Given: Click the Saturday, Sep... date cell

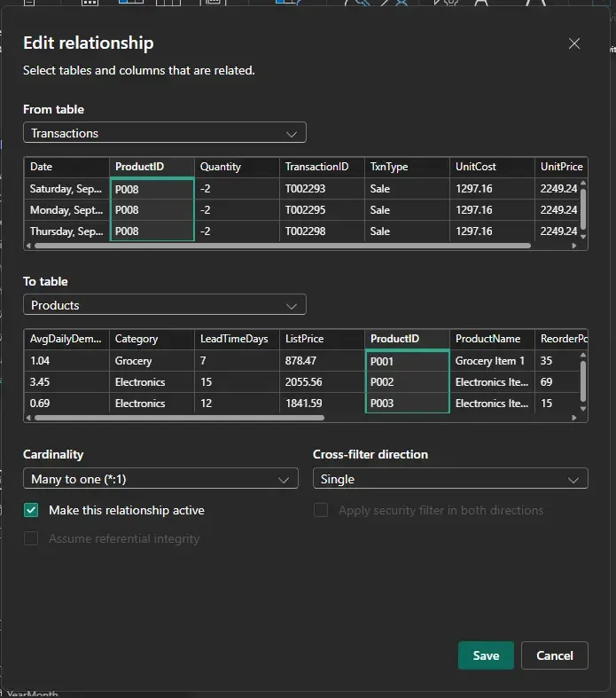Looking at the screenshot, I should click(66, 189).
